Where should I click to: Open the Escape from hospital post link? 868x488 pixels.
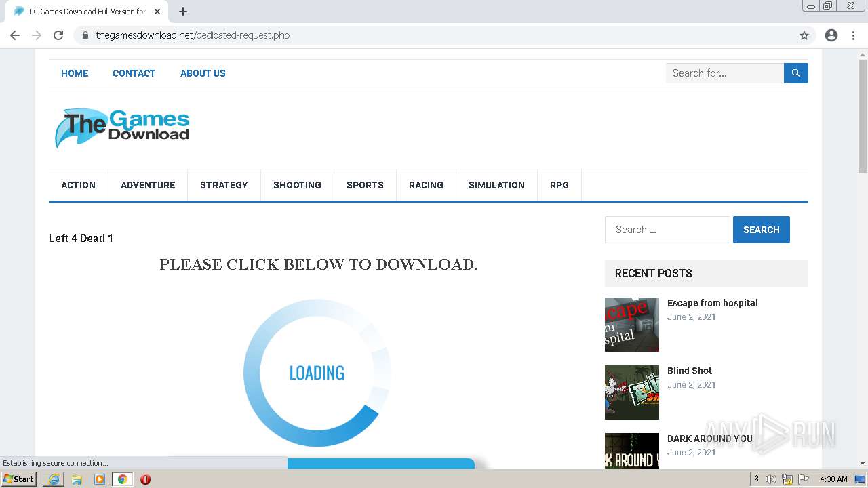click(x=713, y=303)
